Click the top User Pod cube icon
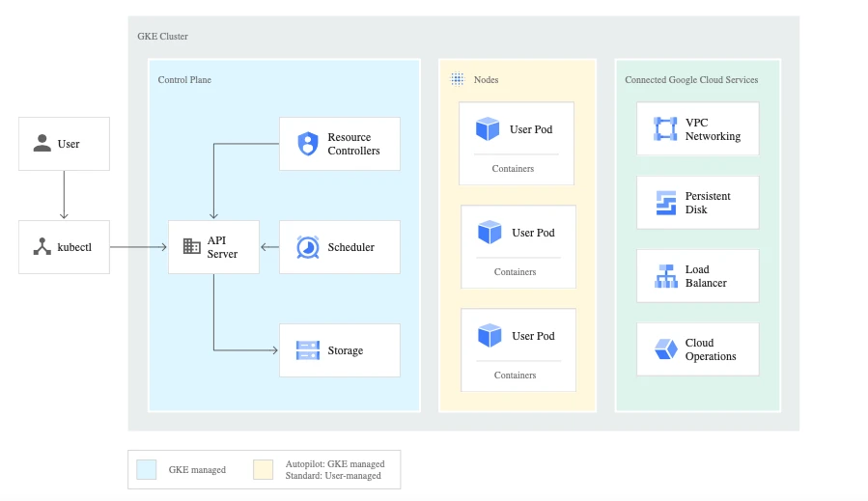The image size is (868, 501). (488, 129)
